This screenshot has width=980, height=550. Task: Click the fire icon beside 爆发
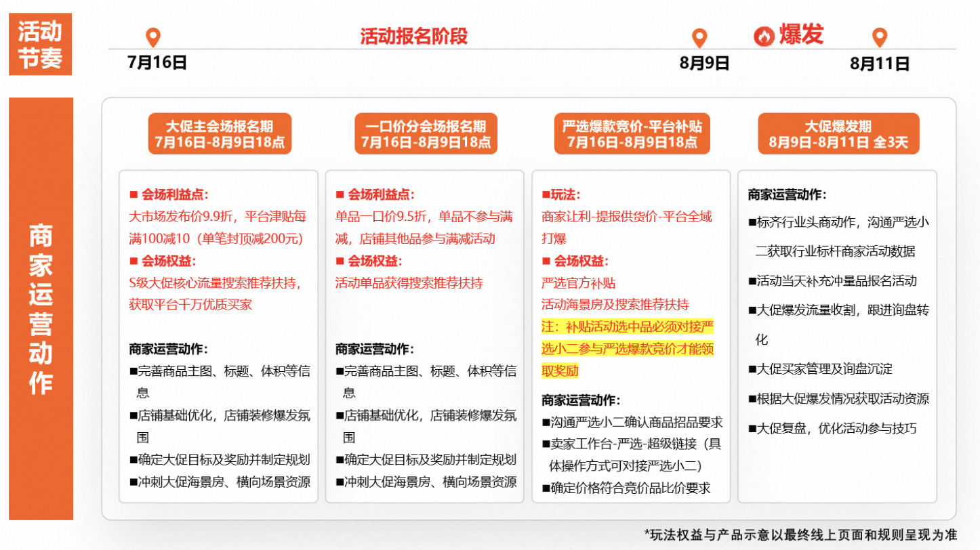click(x=764, y=36)
